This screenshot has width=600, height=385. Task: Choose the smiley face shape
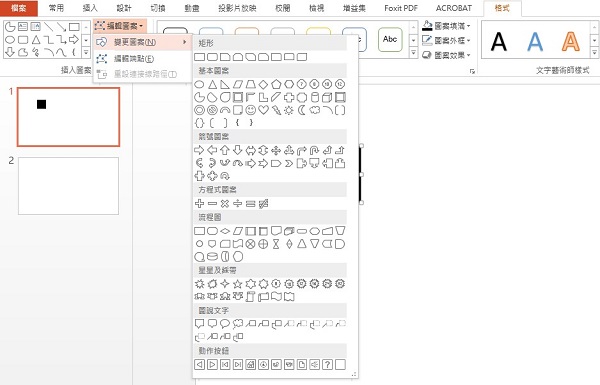tap(250, 110)
